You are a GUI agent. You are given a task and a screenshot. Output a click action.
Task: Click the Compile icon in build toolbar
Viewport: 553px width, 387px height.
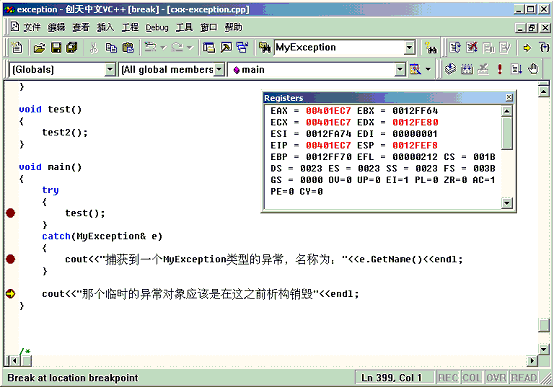[x=450, y=69]
